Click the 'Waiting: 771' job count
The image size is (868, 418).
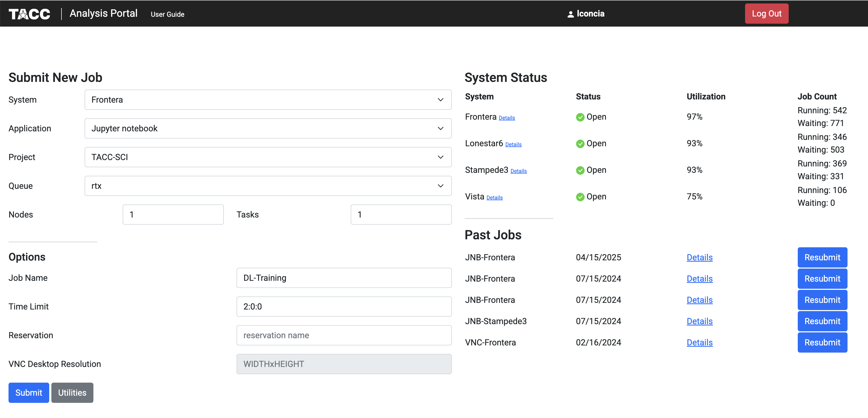820,123
